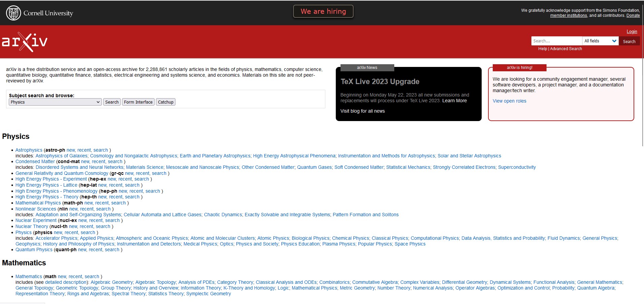The width and height of the screenshot is (644, 304).
Task: Open Fluid Dynamics subcategory
Action: (564, 238)
